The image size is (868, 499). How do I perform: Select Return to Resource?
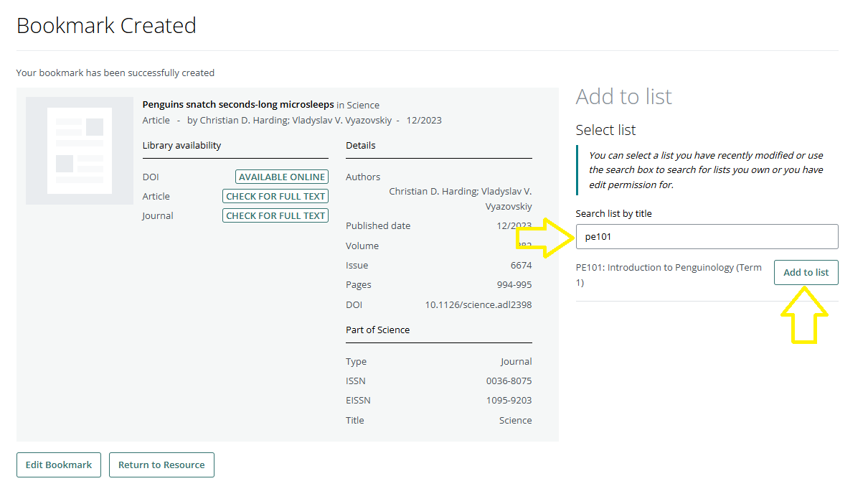tap(161, 465)
